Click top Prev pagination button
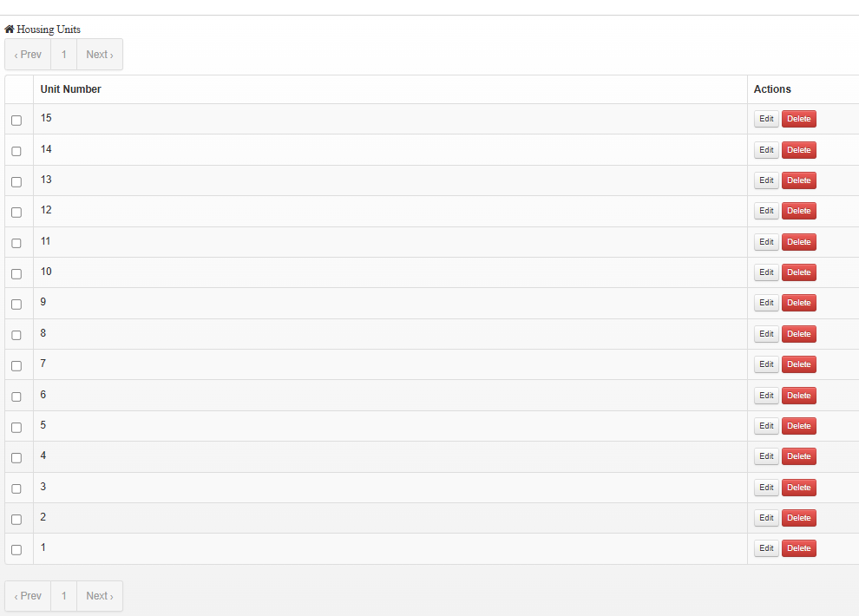The image size is (859, 616). (x=28, y=55)
